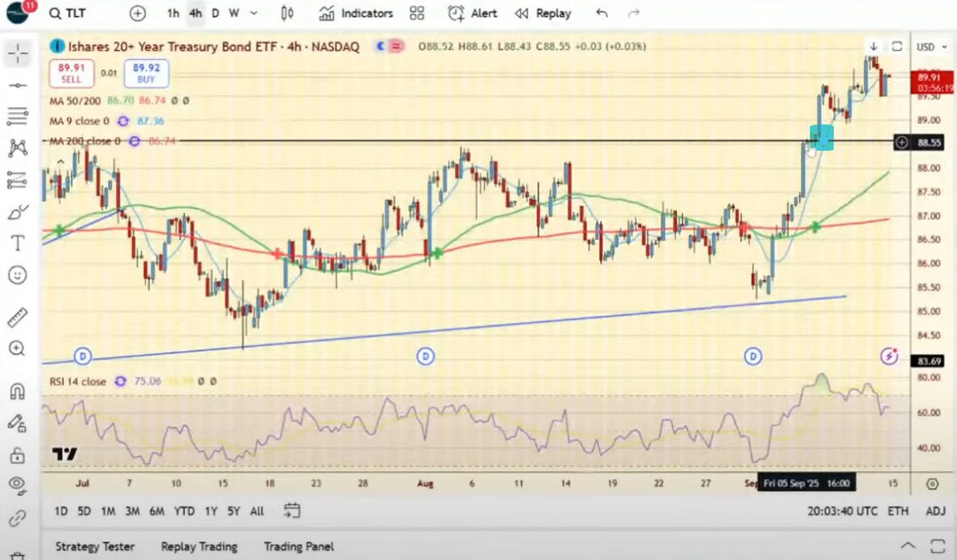Toggle magnet mode for drawings
This screenshot has height=560, width=957.
click(x=17, y=391)
